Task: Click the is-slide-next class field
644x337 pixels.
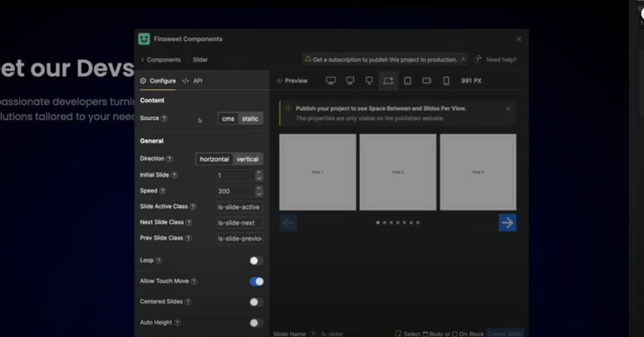Action: pyautogui.click(x=240, y=222)
